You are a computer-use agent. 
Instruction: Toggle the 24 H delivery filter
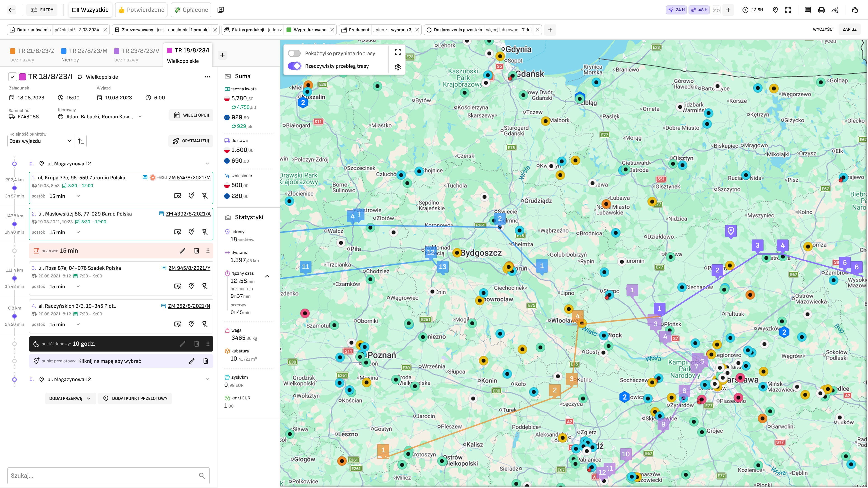point(676,10)
